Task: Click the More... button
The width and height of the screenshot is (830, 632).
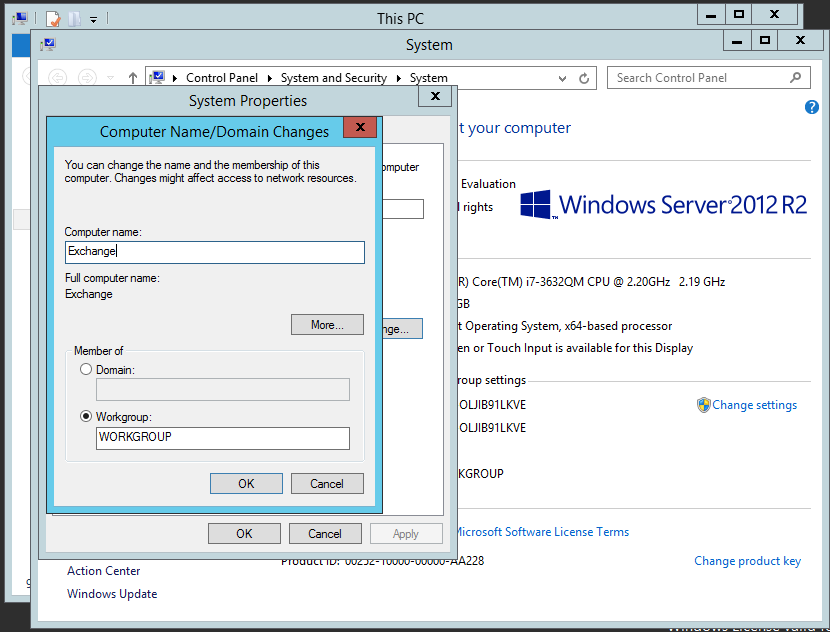Action: (x=327, y=324)
